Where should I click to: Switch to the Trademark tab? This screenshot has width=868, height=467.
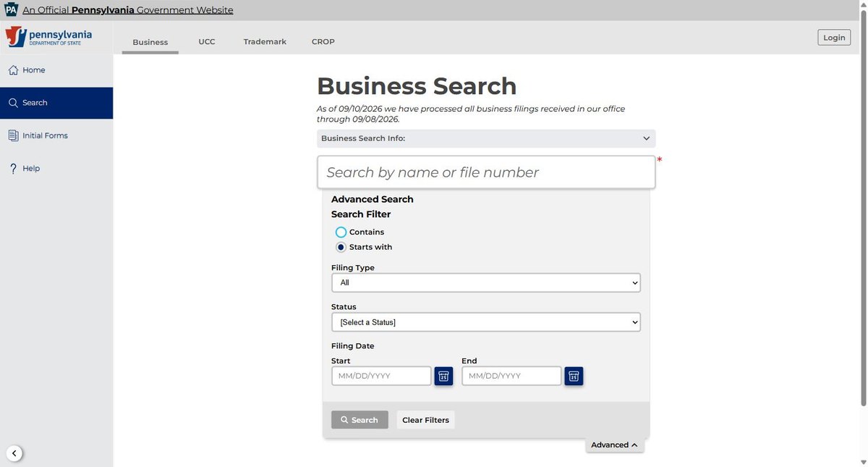point(265,42)
